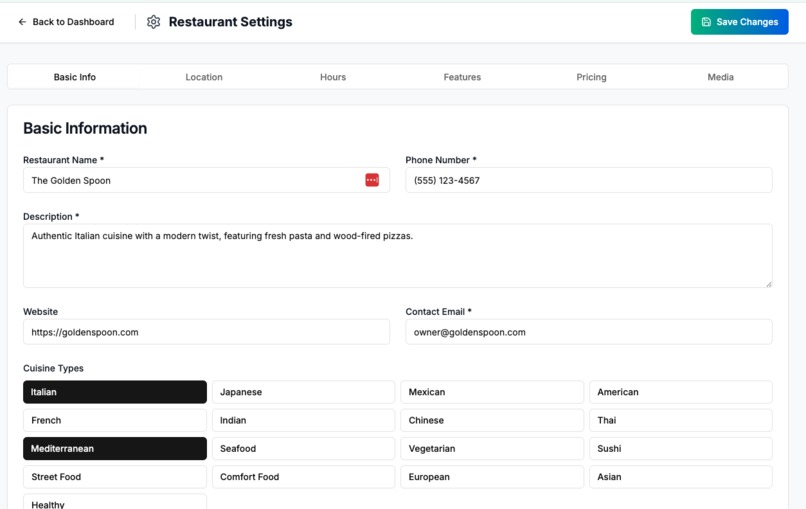Switch to the Features tab
The height and width of the screenshot is (509, 806).
[462, 77]
